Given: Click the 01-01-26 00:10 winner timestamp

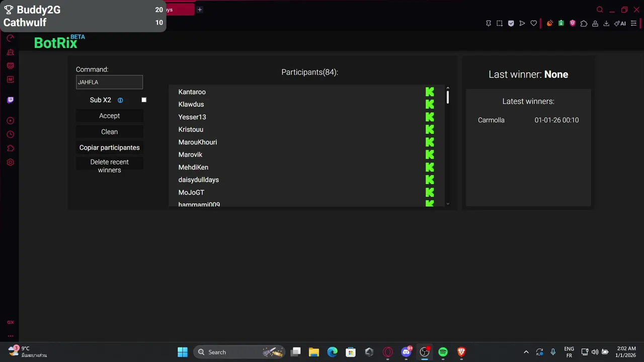Looking at the screenshot, I should [556, 120].
